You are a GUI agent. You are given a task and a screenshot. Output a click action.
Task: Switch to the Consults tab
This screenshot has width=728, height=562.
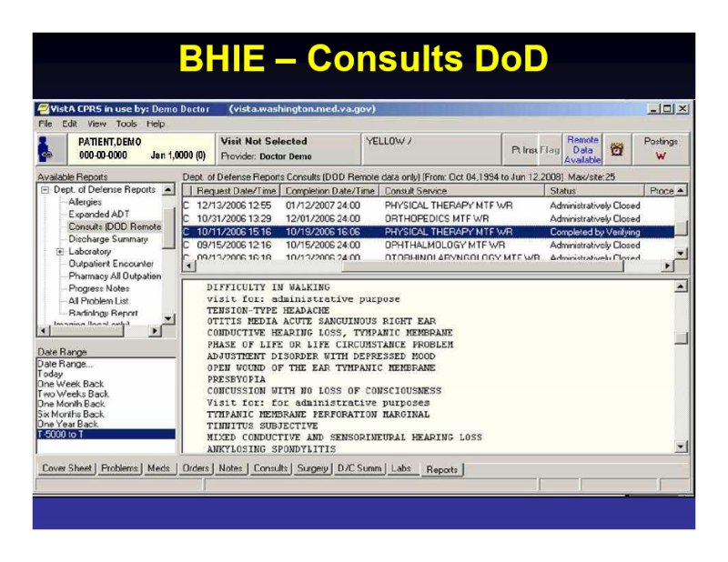pos(270,468)
